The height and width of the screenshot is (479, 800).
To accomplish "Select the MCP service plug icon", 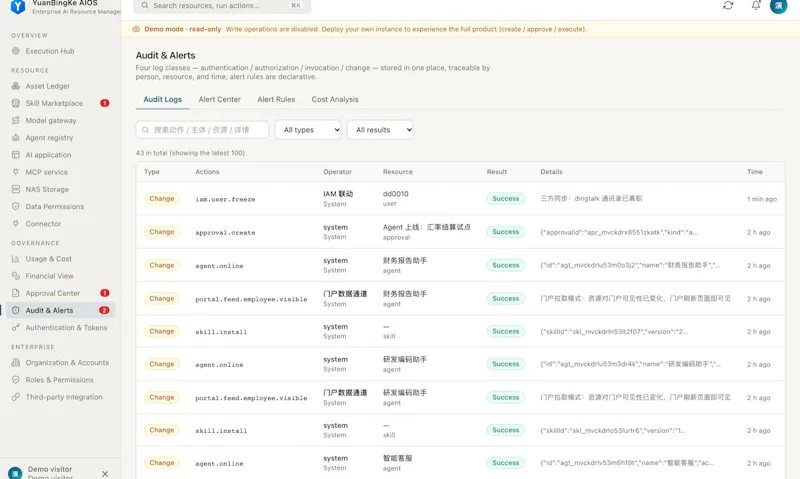I will [x=16, y=172].
